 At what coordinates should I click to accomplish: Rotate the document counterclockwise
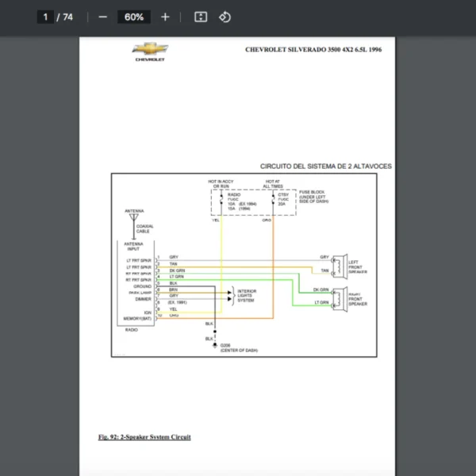point(225,17)
